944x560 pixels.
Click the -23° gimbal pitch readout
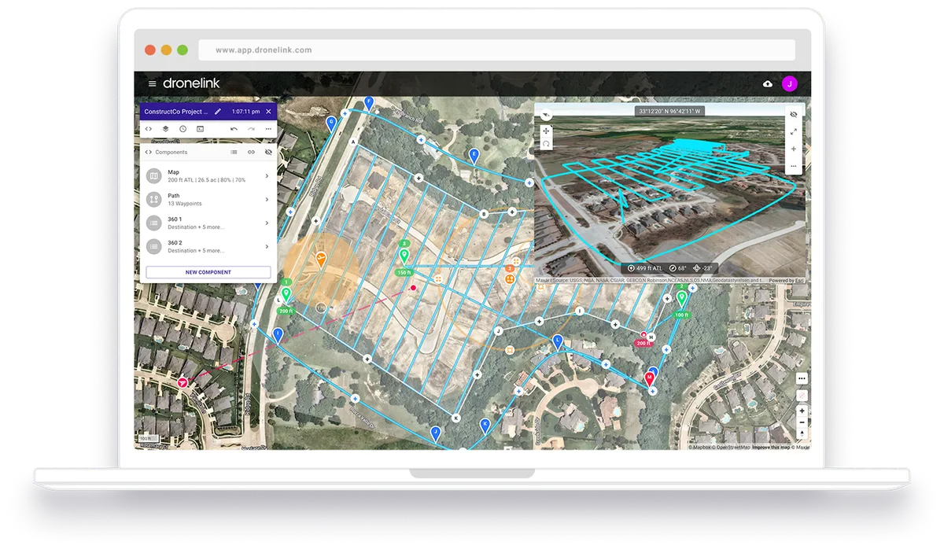(702, 268)
